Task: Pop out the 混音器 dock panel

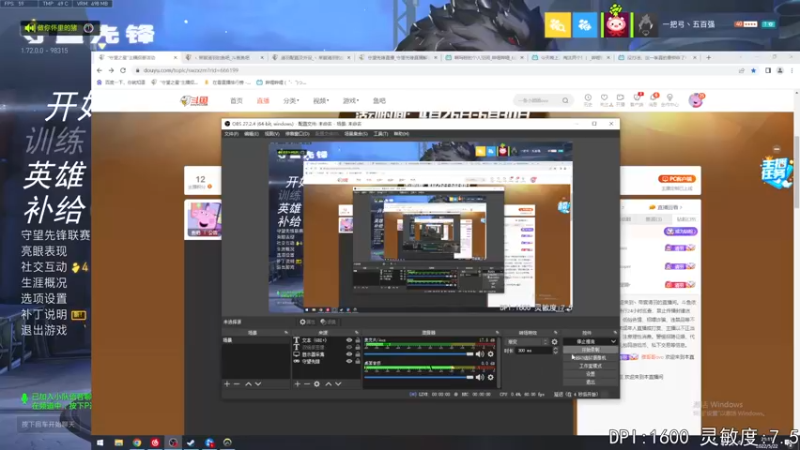Action: [497, 333]
